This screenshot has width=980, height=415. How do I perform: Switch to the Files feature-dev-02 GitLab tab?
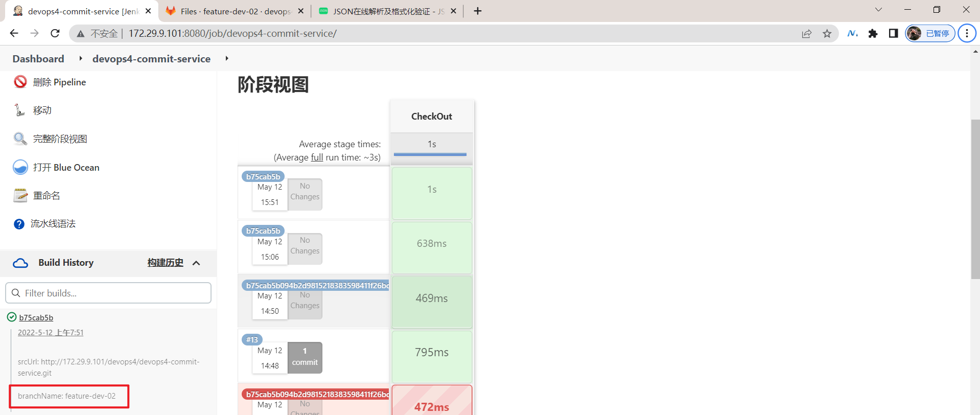coord(235,11)
